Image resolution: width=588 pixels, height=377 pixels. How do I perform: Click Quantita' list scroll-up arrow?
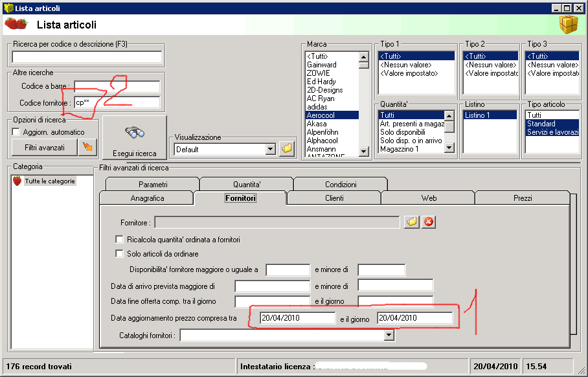[x=449, y=115]
